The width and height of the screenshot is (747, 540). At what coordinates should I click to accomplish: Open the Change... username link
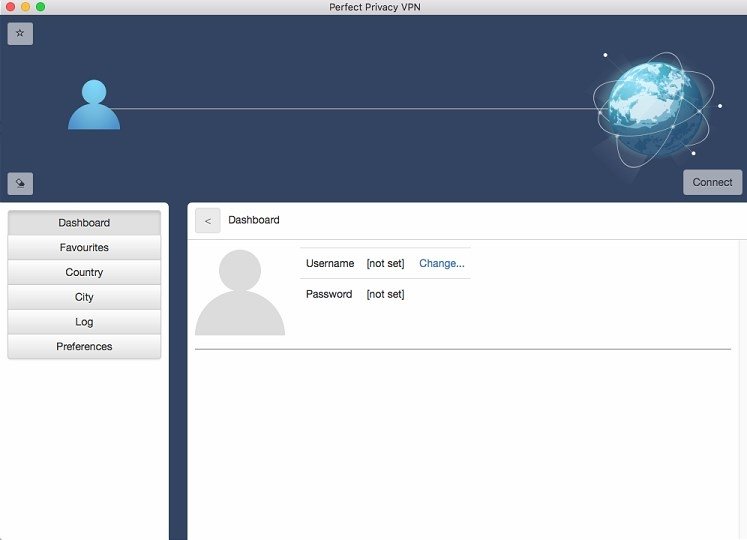point(442,263)
